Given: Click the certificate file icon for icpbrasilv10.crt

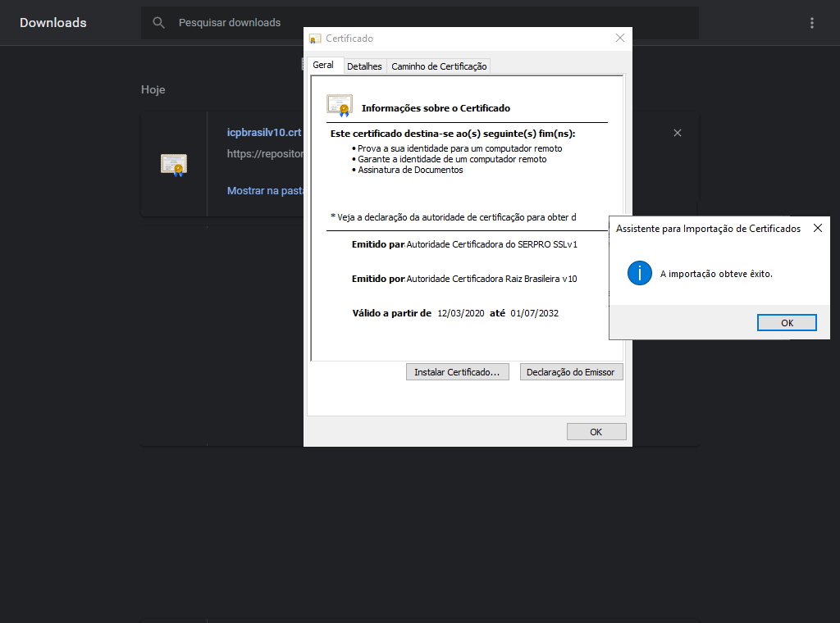Looking at the screenshot, I should 173,164.
